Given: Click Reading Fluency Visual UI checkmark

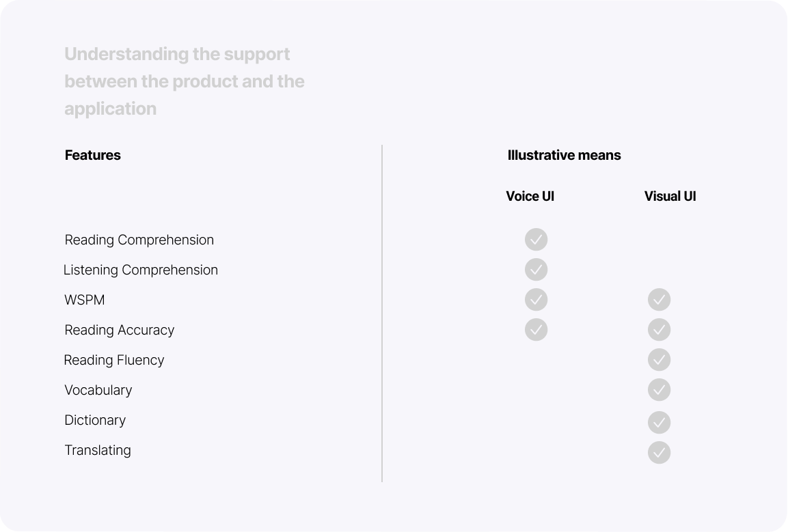Looking at the screenshot, I should 659,360.
